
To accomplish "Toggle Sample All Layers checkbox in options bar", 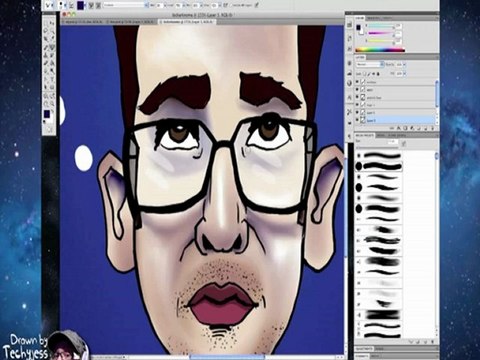I will [x=231, y=5].
